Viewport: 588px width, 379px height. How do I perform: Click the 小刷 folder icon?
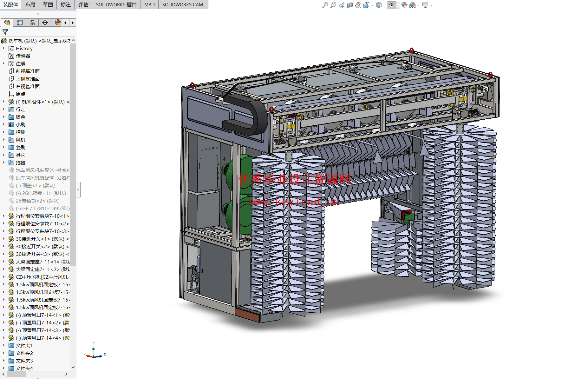[11, 125]
